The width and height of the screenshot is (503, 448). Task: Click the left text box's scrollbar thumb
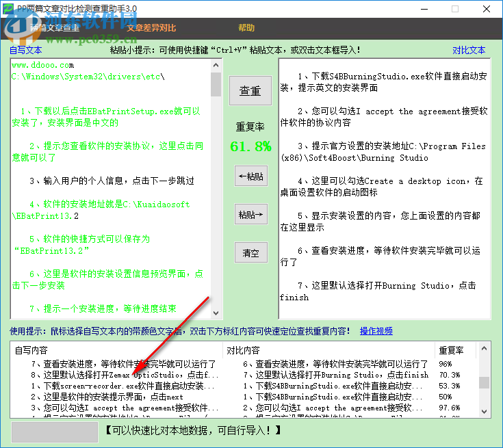(216, 84)
